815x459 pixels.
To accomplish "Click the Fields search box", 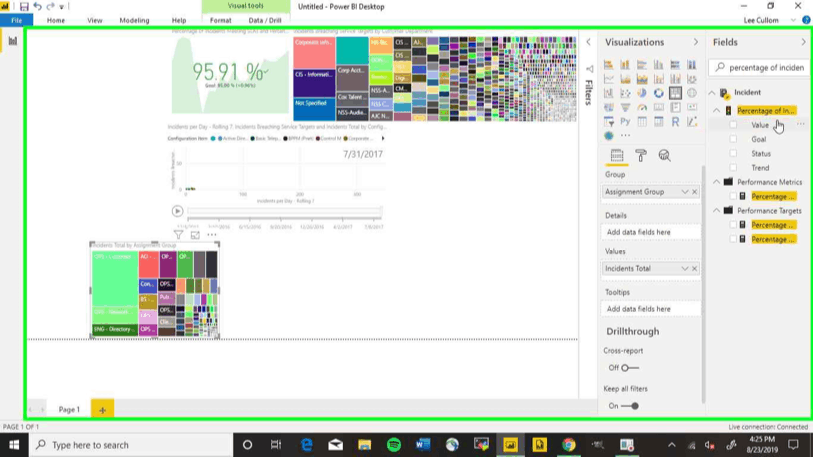I will [x=759, y=68].
